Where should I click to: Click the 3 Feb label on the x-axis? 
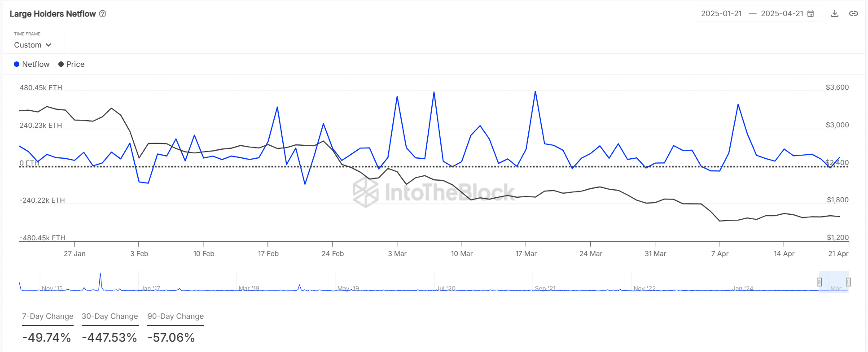click(139, 253)
